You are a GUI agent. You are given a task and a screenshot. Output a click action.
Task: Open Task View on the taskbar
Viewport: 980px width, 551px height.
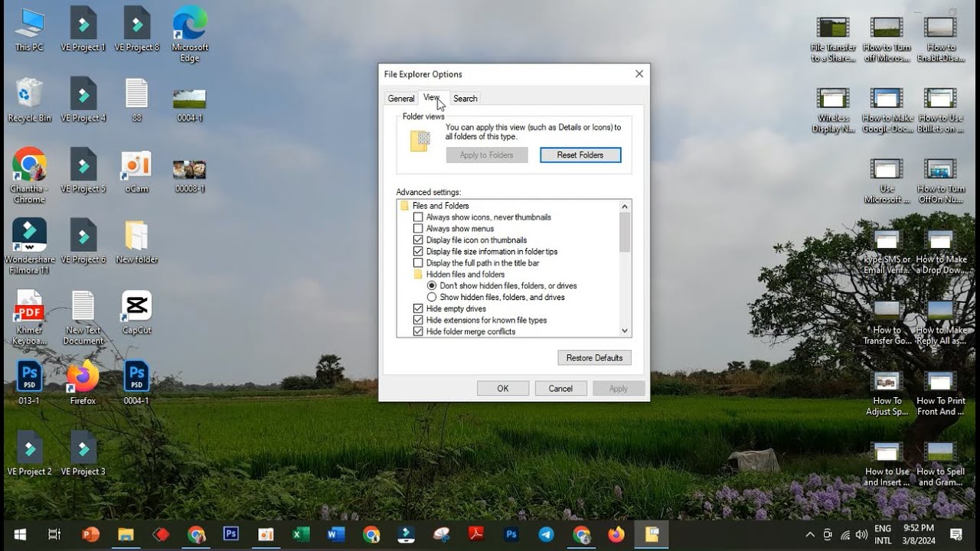tap(54, 535)
